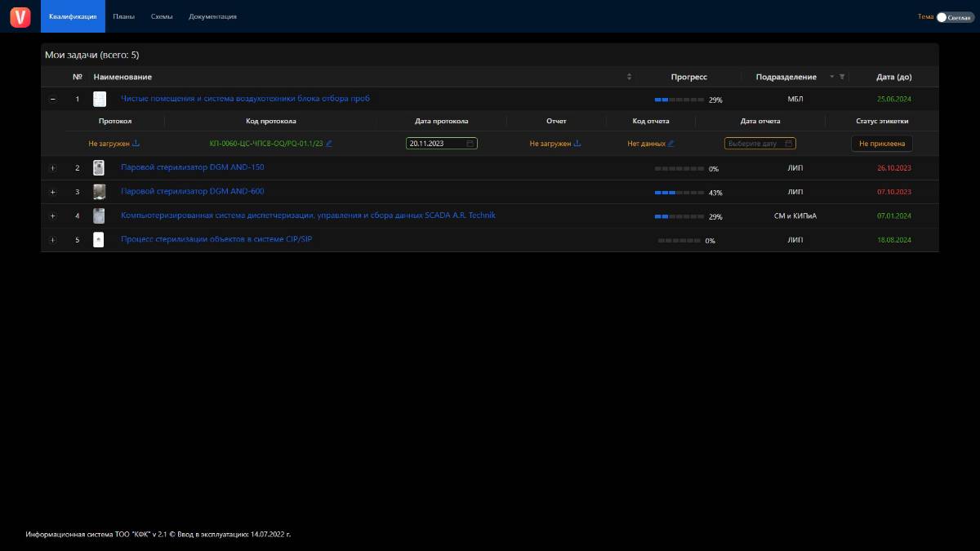Open Паровой стерилизатор DGM AND-600 link
Image resolution: width=980 pixels, height=551 pixels.
(x=193, y=191)
